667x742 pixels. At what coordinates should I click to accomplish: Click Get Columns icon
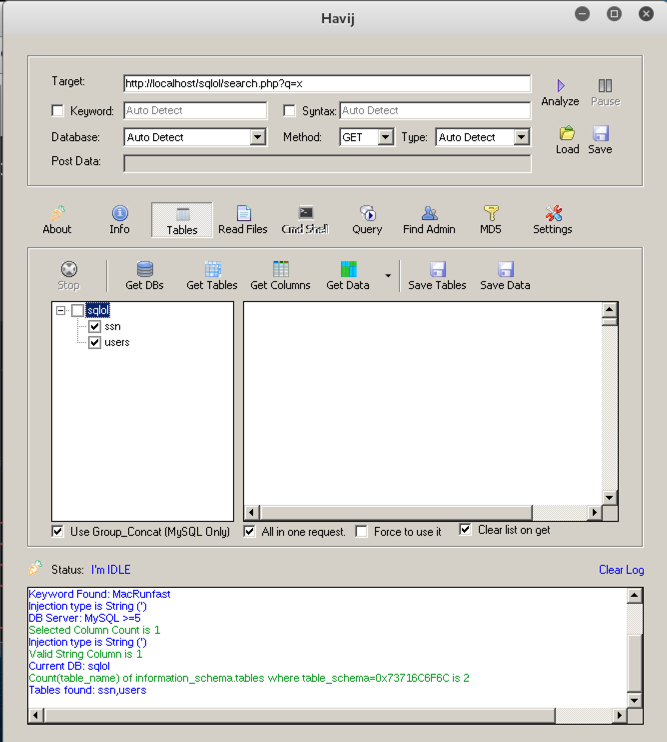pyautogui.click(x=281, y=269)
